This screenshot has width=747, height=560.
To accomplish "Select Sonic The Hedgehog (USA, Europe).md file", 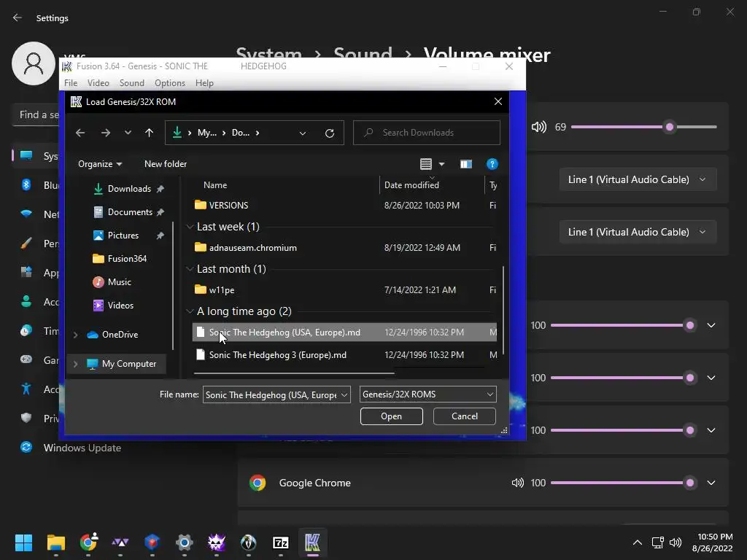I will pos(344,332).
